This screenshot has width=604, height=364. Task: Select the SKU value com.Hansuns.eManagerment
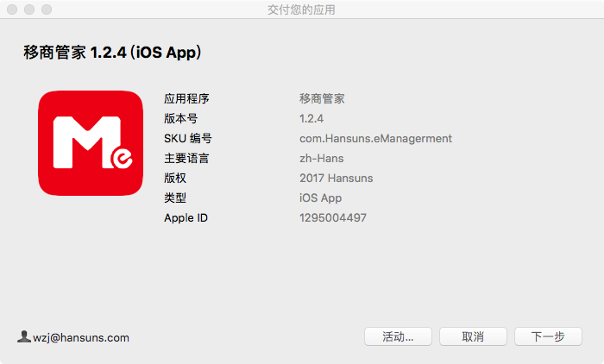point(375,139)
